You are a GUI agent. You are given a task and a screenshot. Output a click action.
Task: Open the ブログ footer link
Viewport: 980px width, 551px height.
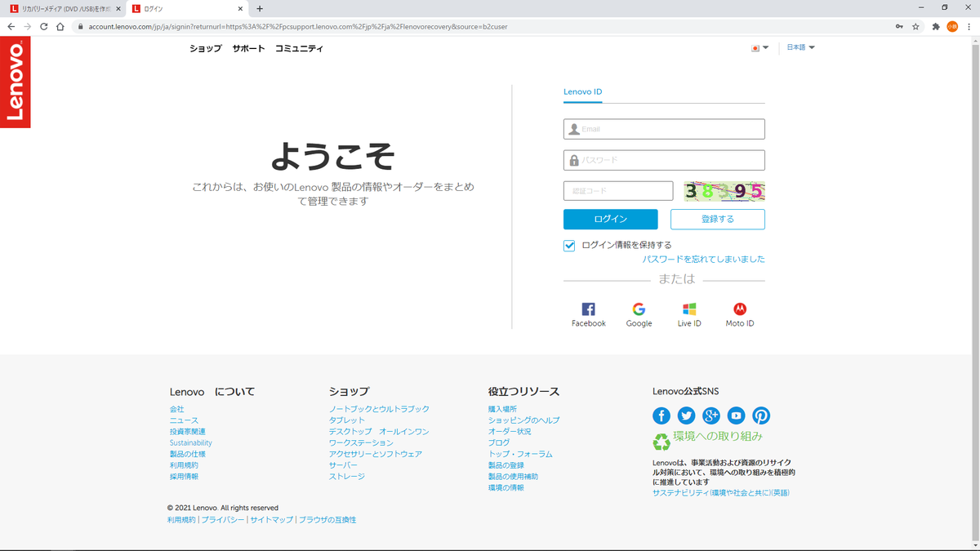(x=499, y=442)
